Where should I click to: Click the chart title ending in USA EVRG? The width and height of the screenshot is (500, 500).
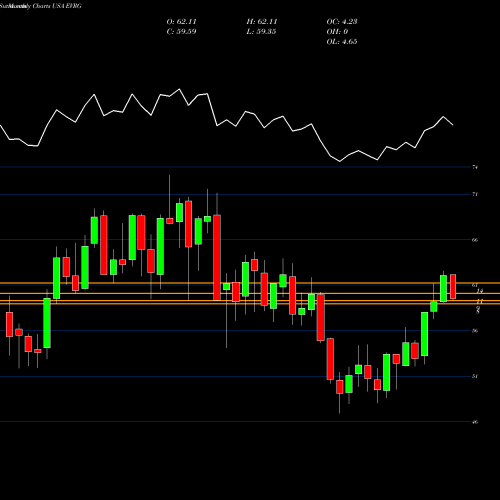(41, 6)
